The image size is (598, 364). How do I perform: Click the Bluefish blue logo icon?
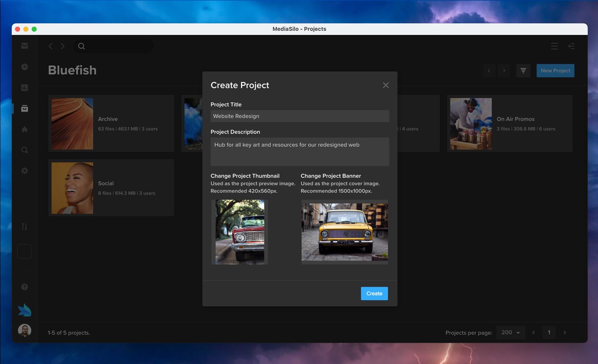[24, 310]
